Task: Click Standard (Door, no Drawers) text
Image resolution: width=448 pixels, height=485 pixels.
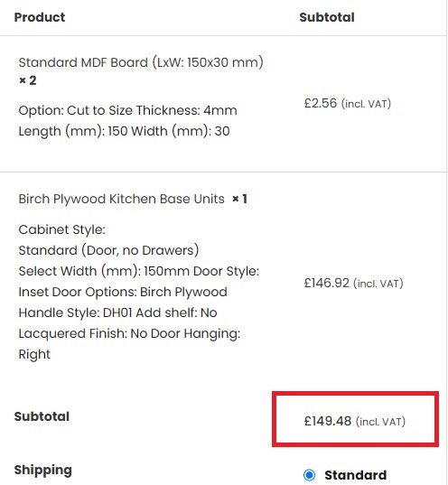Action: click(108, 250)
